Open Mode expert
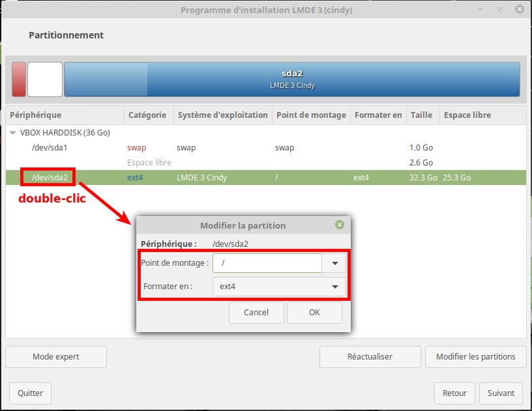 click(55, 356)
